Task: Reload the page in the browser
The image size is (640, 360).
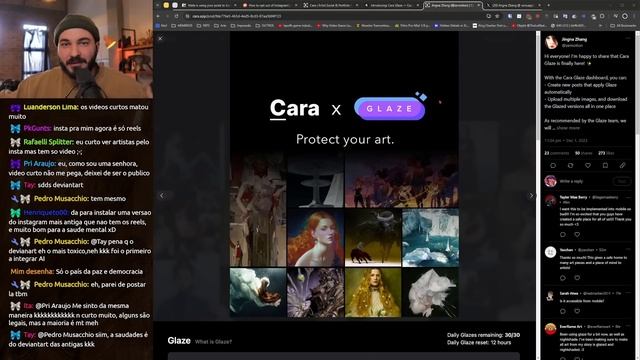Action: (x=176, y=16)
